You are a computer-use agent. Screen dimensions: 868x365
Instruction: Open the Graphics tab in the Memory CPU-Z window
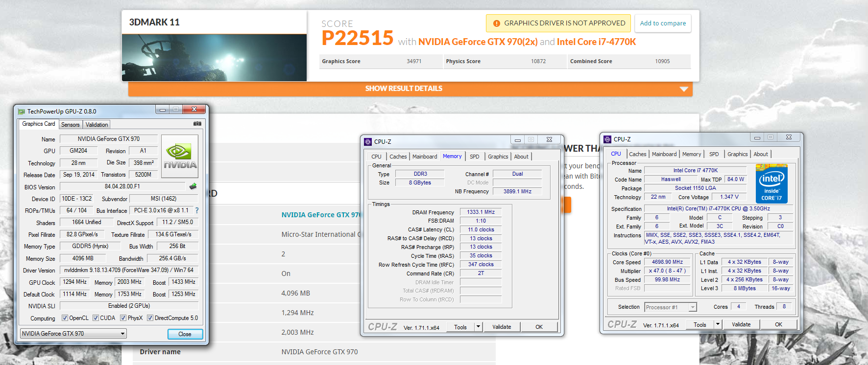(x=498, y=157)
